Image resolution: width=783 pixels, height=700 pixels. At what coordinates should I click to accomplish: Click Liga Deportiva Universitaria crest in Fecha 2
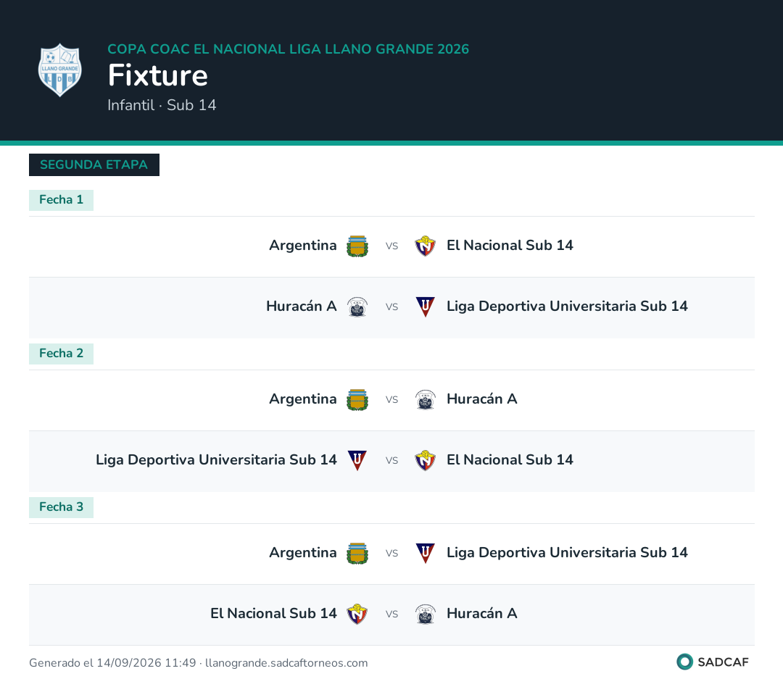357,461
